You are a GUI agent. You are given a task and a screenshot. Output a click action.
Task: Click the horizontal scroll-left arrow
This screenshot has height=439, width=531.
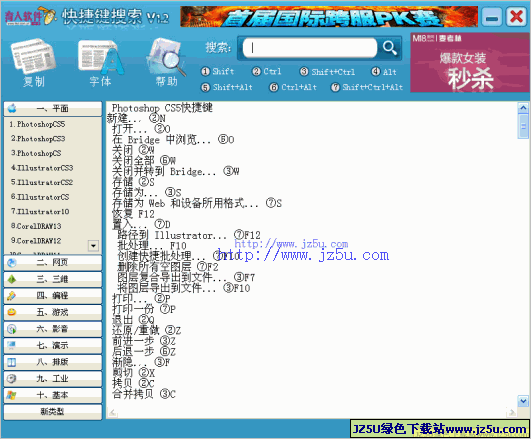point(113,413)
